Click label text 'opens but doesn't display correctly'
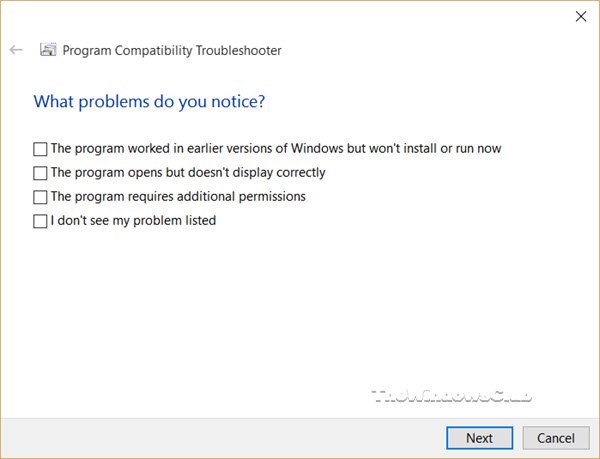The height and width of the screenshot is (459, 600). tap(227, 173)
